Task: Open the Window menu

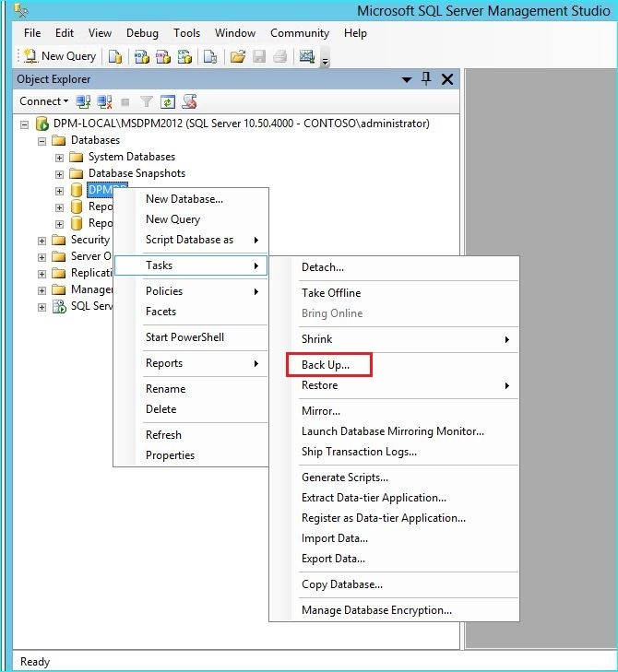Action: [235, 33]
